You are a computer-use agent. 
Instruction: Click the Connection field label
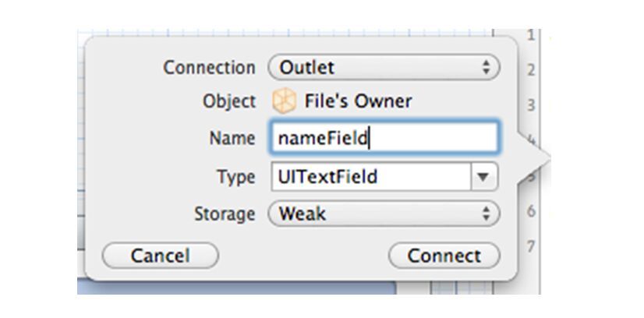pos(209,68)
